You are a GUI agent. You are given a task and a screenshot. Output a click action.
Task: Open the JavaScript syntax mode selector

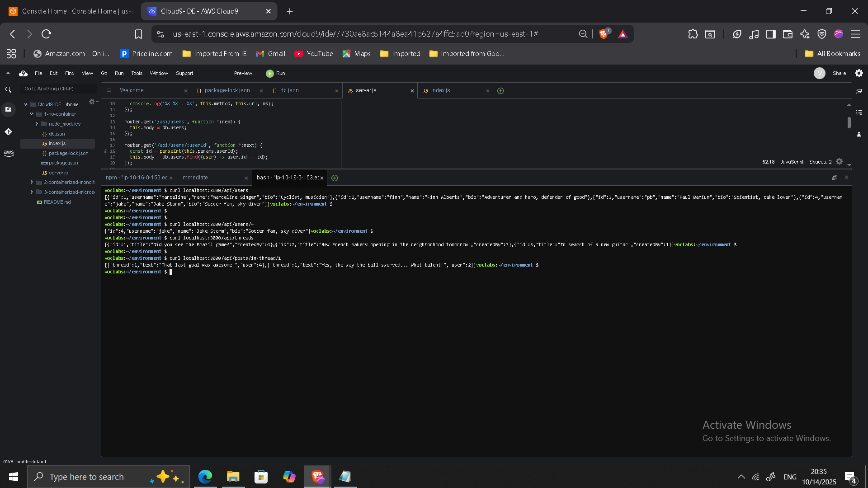point(792,161)
